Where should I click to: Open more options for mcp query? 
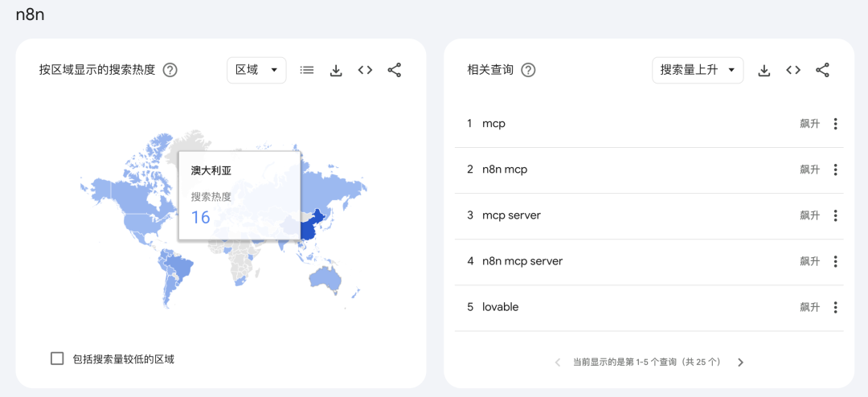(x=835, y=124)
